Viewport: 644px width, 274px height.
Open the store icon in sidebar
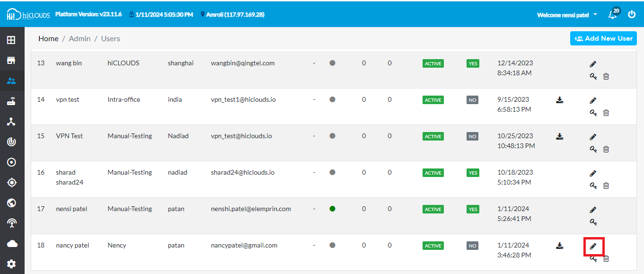coord(11,61)
